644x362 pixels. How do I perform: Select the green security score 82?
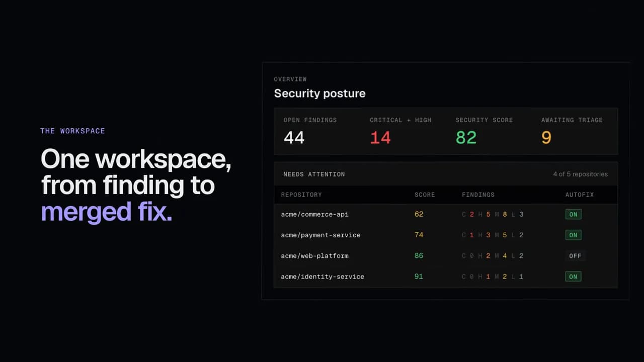[x=466, y=137]
